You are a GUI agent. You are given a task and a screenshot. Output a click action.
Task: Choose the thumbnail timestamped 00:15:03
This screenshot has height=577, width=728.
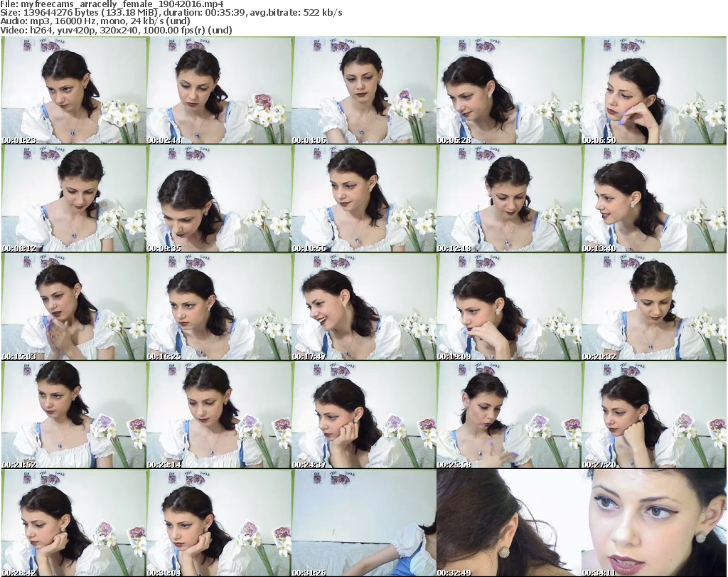(x=74, y=307)
